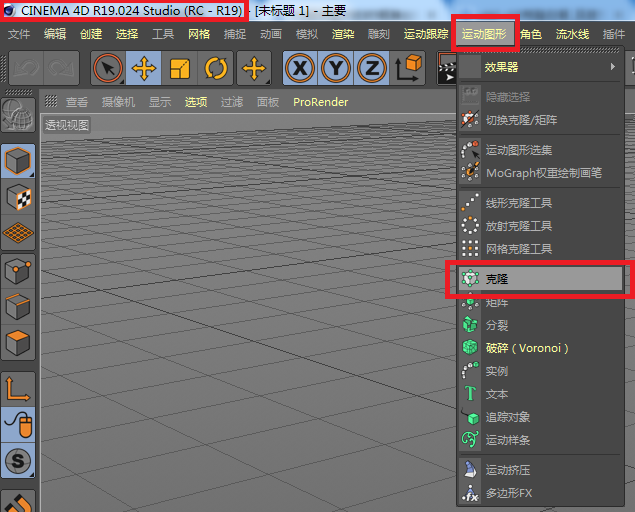This screenshot has width=635, height=512.
Task: Select the Live Selection arrow tool
Action: tap(108, 68)
